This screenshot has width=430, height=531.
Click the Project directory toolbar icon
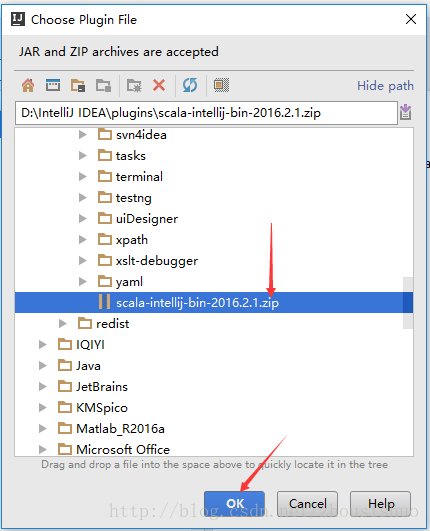click(x=78, y=85)
